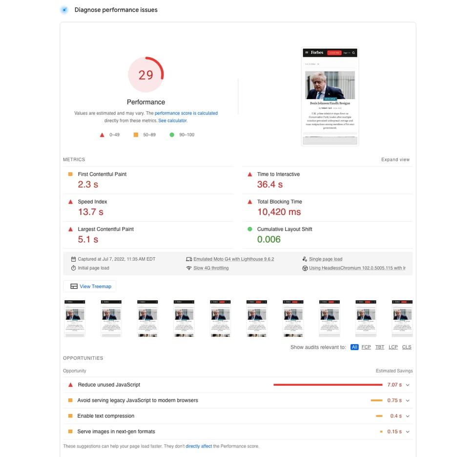Enable the CLS audits filter
The image size is (476, 457).
[x=406, y=347]
